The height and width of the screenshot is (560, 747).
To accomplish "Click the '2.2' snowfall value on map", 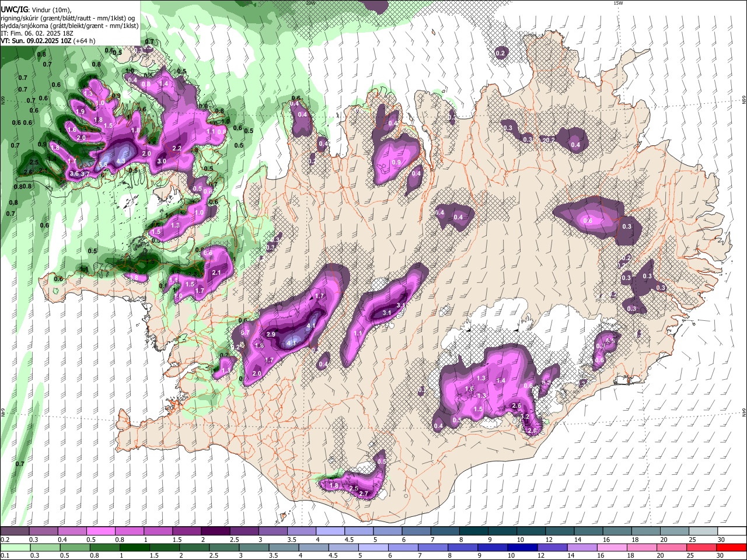I will (177, 148).
